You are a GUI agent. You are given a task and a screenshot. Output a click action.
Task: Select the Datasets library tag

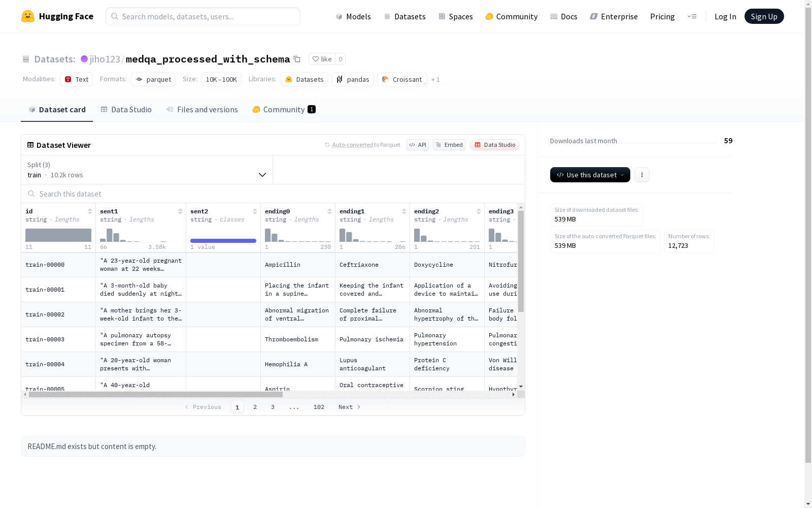304,79
